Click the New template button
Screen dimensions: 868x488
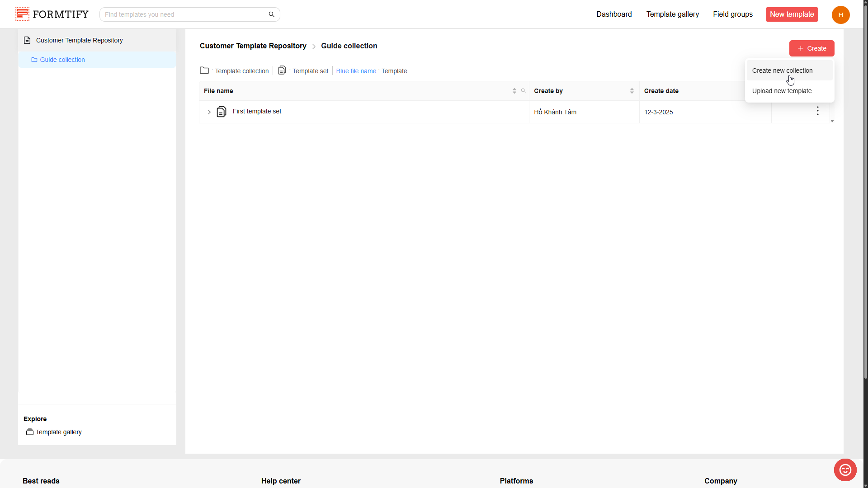pyautogui.click(x=792, y=14)
